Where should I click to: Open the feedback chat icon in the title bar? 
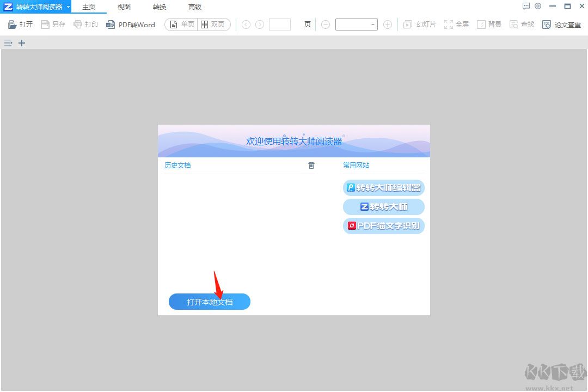pos(526,7)
